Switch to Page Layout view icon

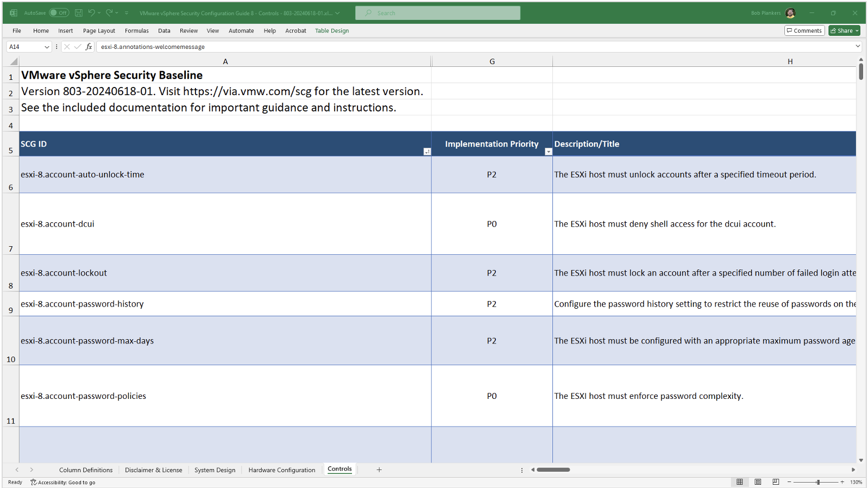[x=758, y=482]
